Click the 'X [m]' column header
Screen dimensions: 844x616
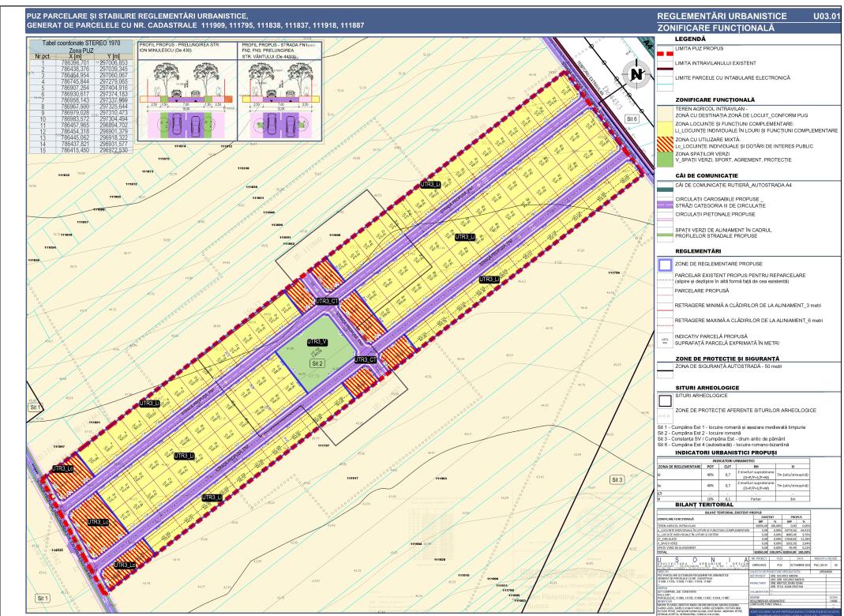[x=75, y=57]
